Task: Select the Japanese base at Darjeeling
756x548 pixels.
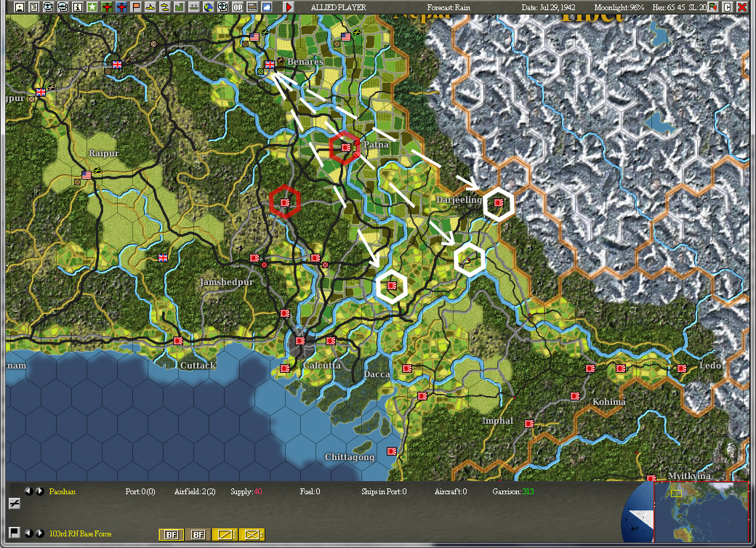Action: click(x=499, y=203)
